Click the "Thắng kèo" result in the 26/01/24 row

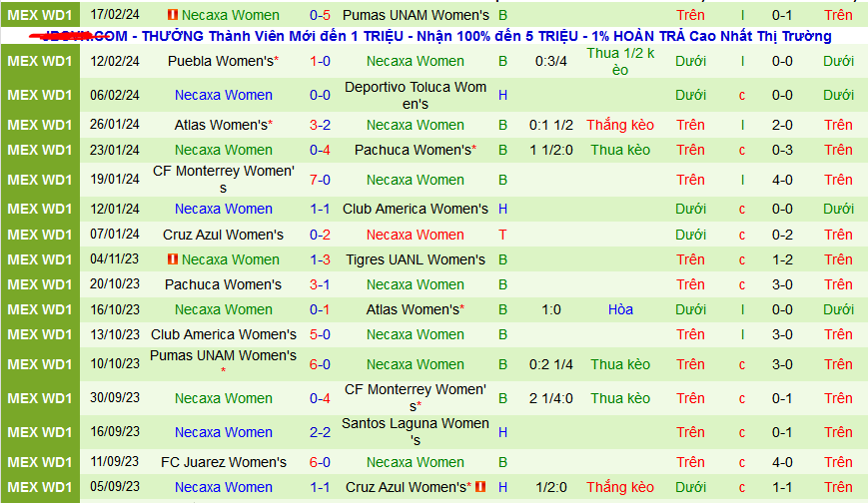tap(620, 125)
